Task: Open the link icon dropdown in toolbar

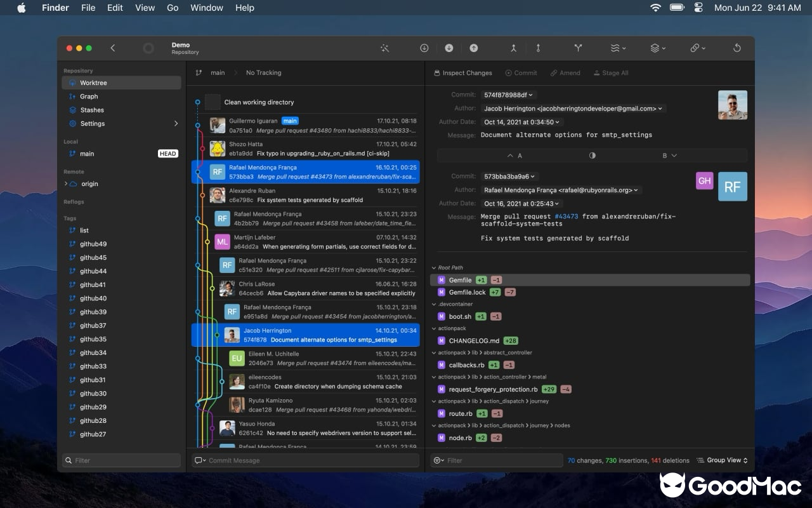Action: [698, 48]
